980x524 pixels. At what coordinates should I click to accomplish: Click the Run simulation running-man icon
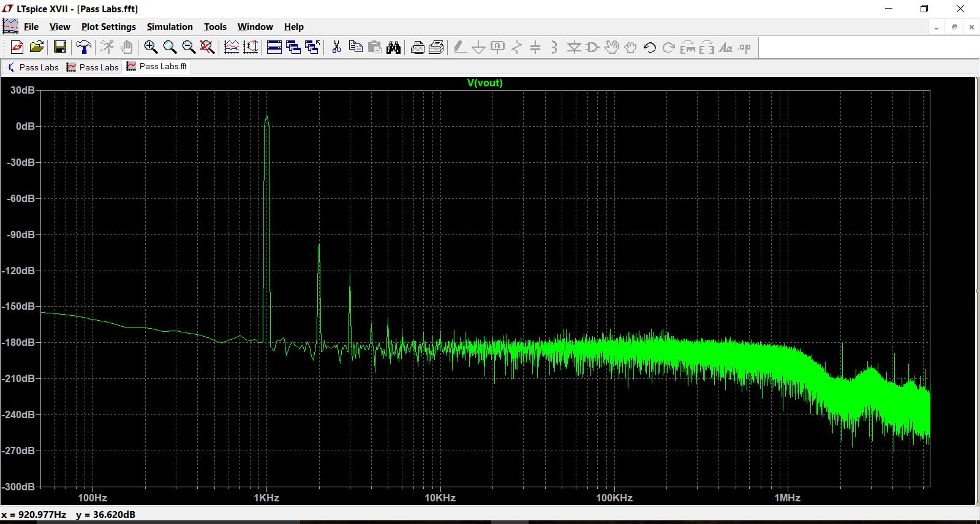click(107, 47)
